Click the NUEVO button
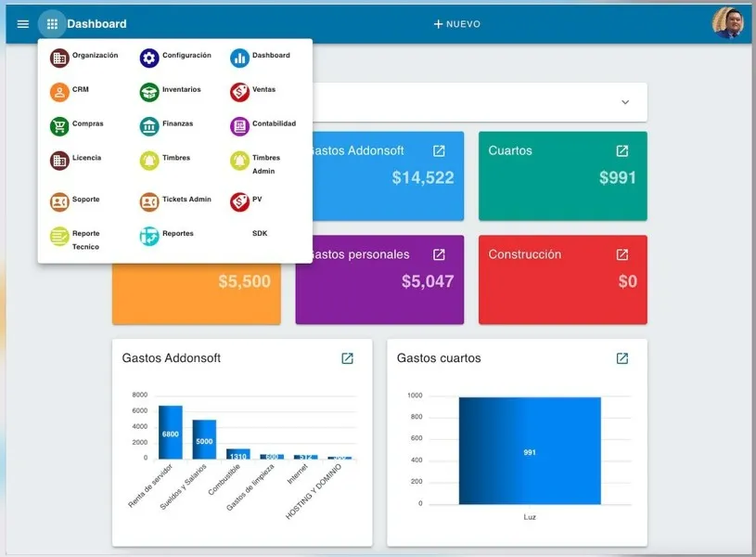This screenshot has height=557, width=756. [x=456, y=22]
